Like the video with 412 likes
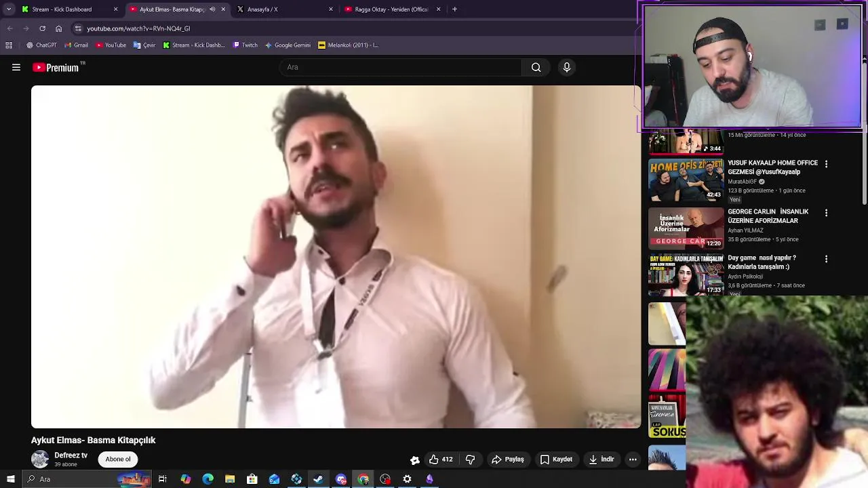This screenshot has width=868, height=488. (441, 460)
